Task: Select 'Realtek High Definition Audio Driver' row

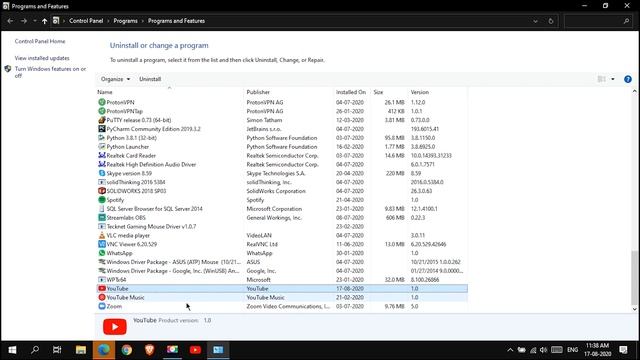Action: tap(282, 164)
